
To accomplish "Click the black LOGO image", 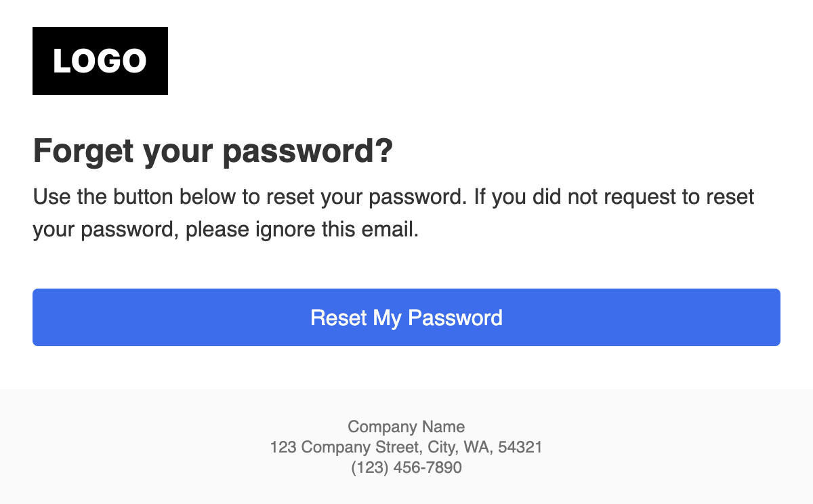I will point(100,61).
